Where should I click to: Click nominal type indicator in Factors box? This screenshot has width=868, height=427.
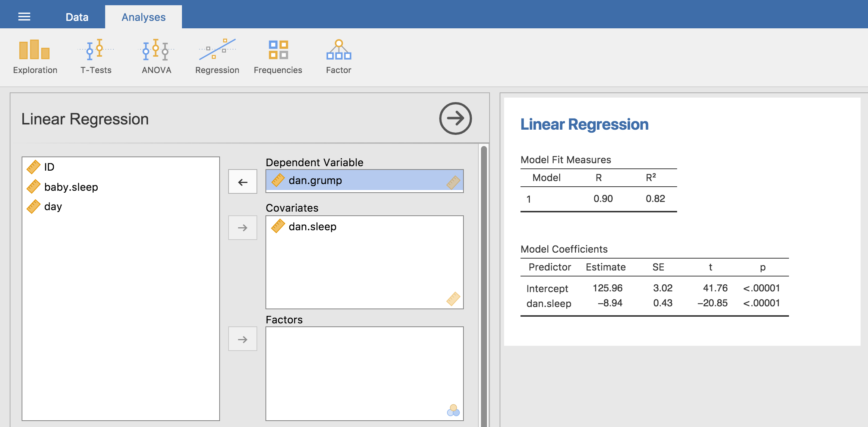(453, 411)
